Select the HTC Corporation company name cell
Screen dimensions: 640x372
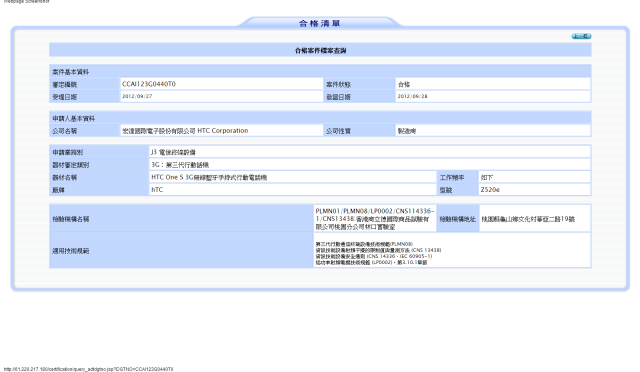[x=221, y=131]
